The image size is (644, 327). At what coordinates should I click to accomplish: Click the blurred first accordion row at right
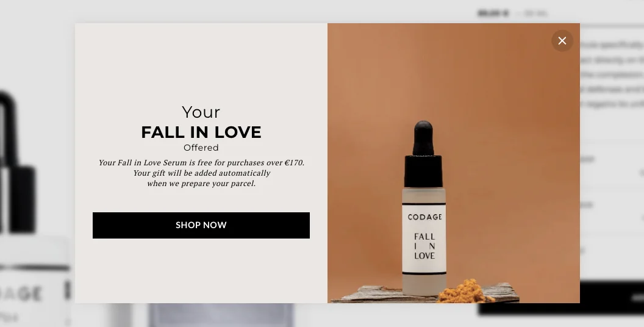pyautogui.click(x=612, y=165)
